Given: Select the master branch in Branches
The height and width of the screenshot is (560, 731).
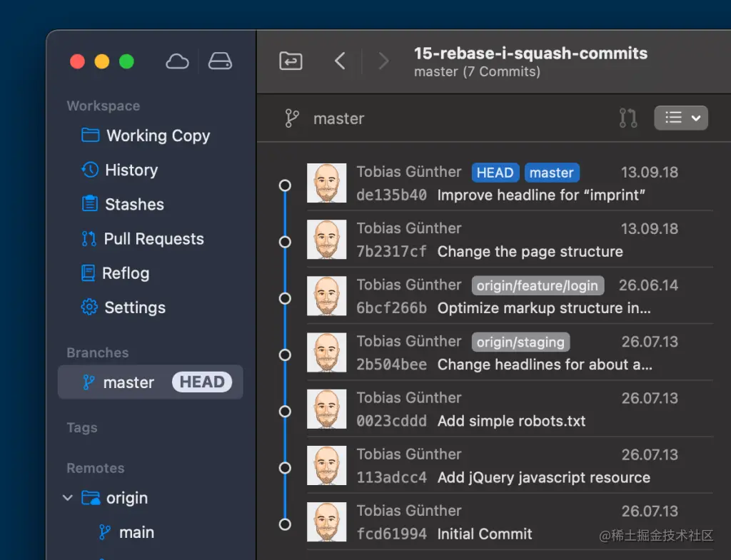Looking at the screenshot, I should [150, 382].
